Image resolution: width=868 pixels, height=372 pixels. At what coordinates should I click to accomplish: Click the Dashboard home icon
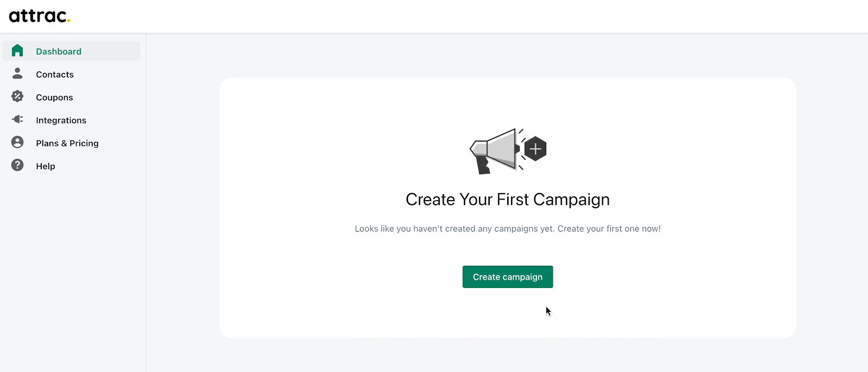tap(17, 50)
